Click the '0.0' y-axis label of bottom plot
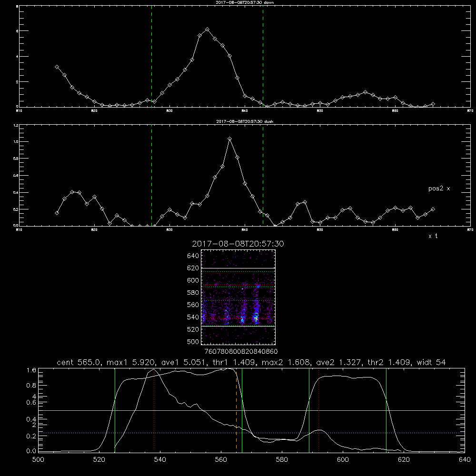This screenshot has height=476, width=476. (31, 451)
